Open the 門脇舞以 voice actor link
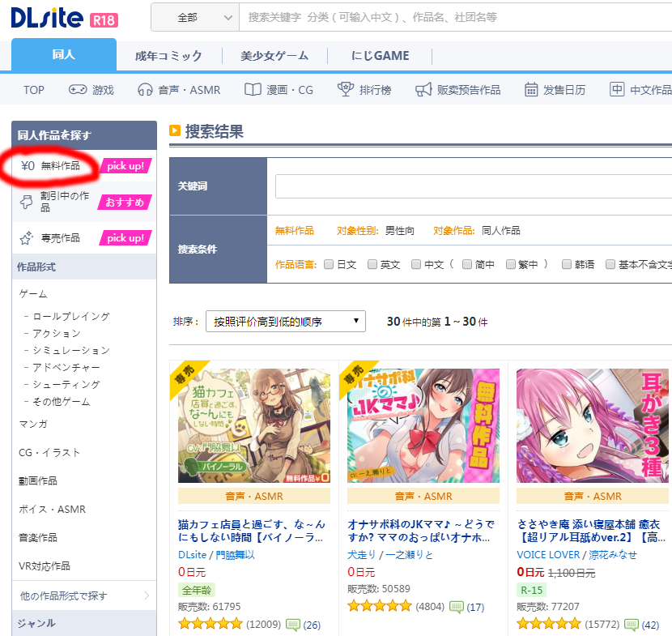 coord(236,554)
